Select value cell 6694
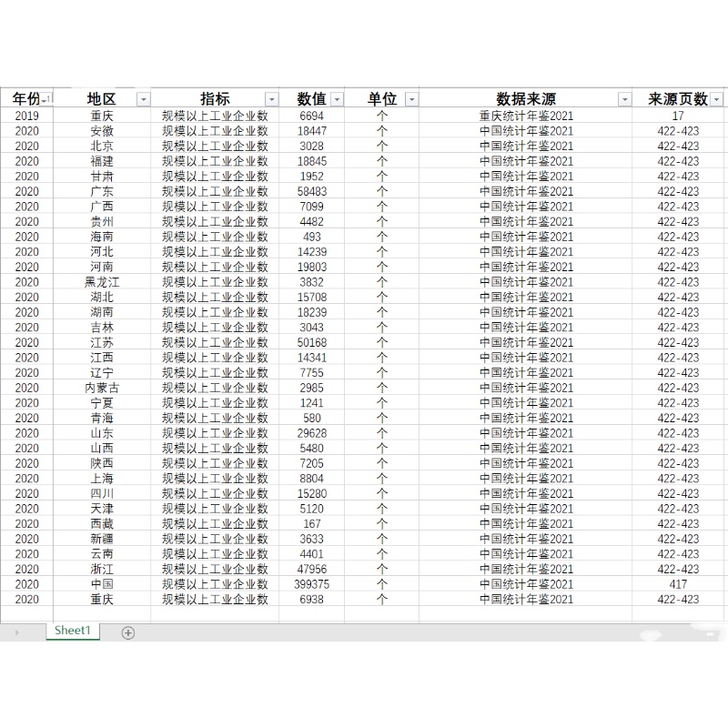This screenshot has width=728, height=728. 311,116
